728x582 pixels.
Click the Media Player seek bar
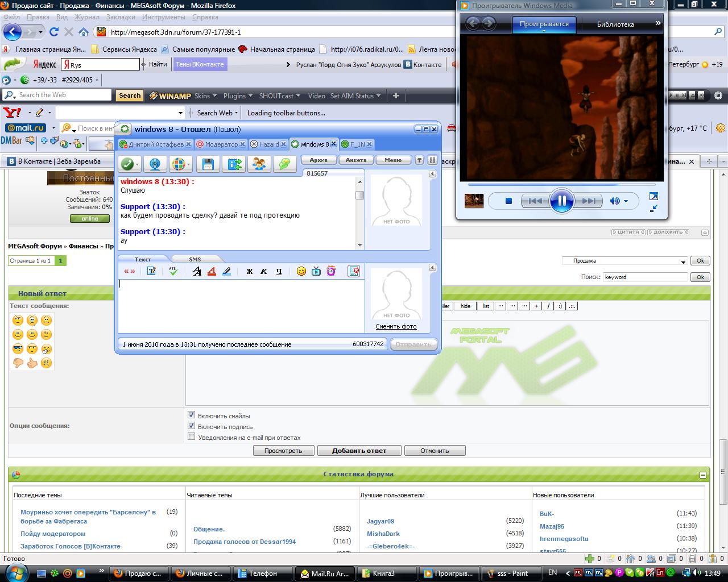561,185
